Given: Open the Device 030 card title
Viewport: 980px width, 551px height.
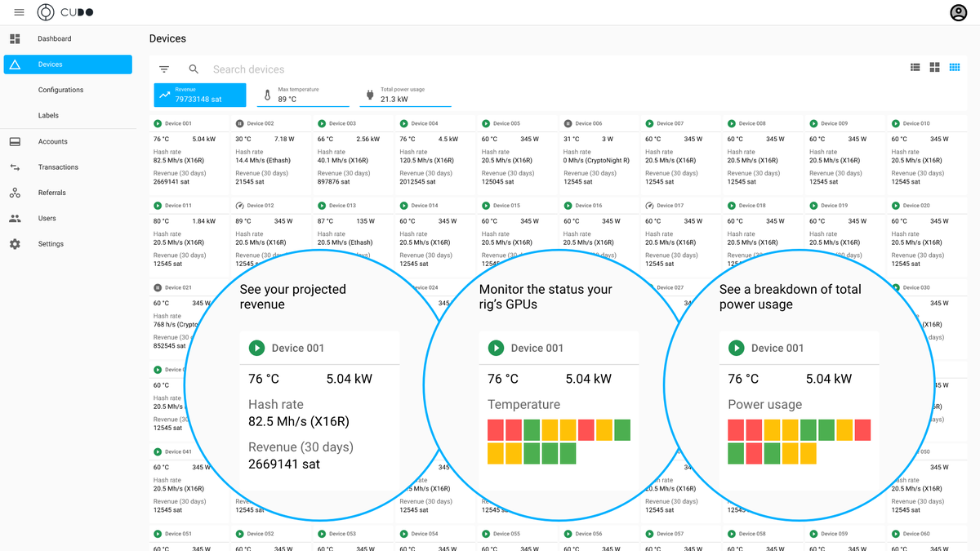Looking at the screenshot, I should tap(915, 287).
